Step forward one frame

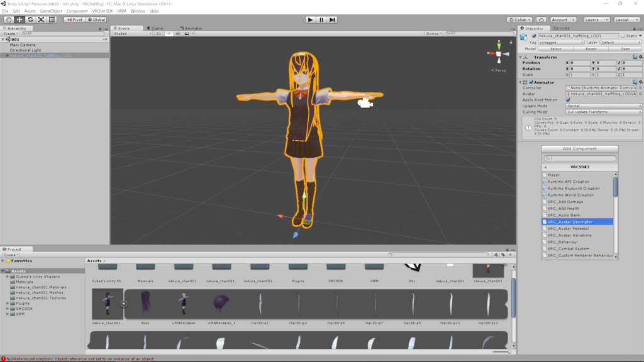click(x=332, y=19)
